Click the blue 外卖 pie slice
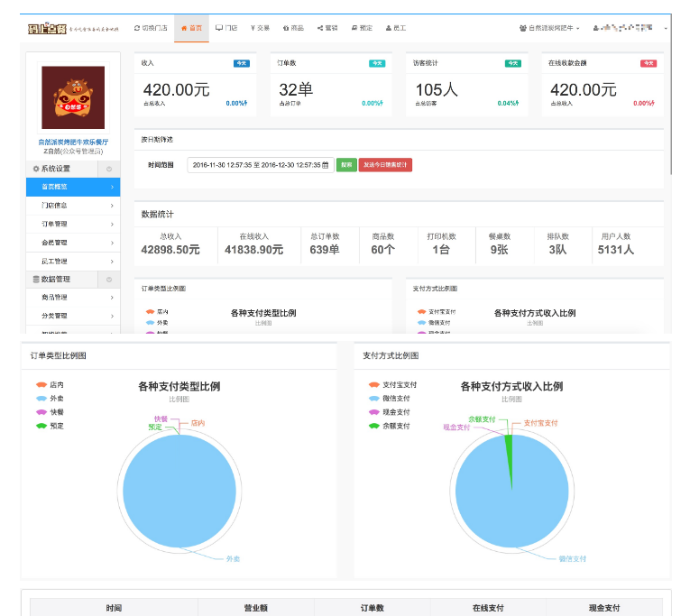The height and width of the screenshot is (616, 690). pos(179,491)
